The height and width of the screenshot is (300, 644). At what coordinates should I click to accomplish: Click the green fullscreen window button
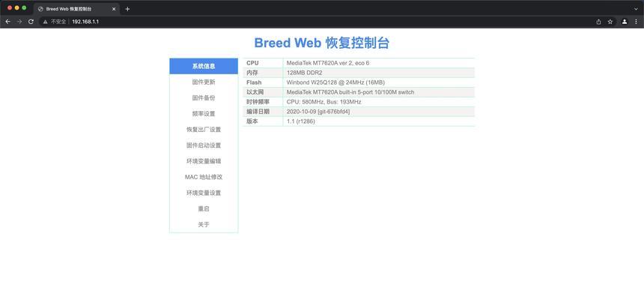[x=24, y=7]
